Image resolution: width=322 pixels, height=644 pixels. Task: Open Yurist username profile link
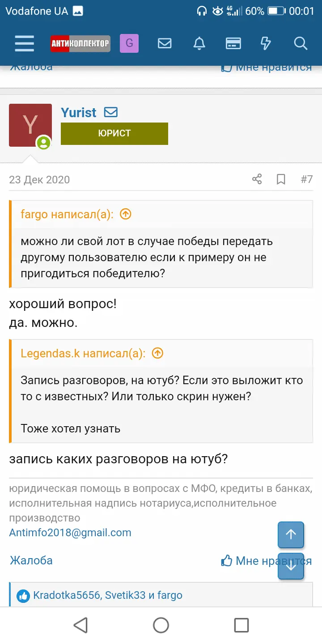(79, 113)
